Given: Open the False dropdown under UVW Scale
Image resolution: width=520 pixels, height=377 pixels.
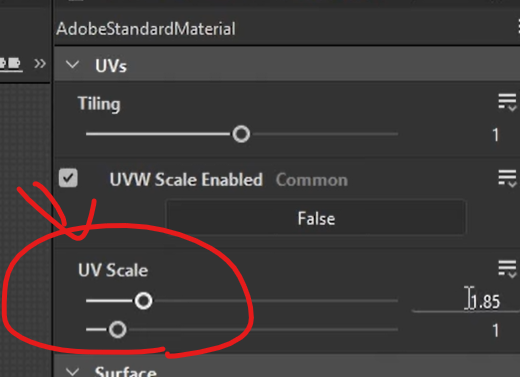Looking at the screenshot, I should [x=316, y=218].
